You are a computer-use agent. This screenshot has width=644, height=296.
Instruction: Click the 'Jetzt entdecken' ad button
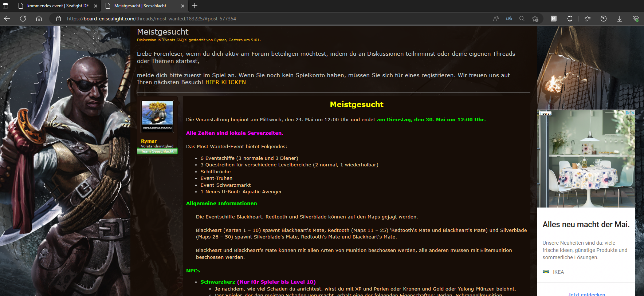pos(586,294)
